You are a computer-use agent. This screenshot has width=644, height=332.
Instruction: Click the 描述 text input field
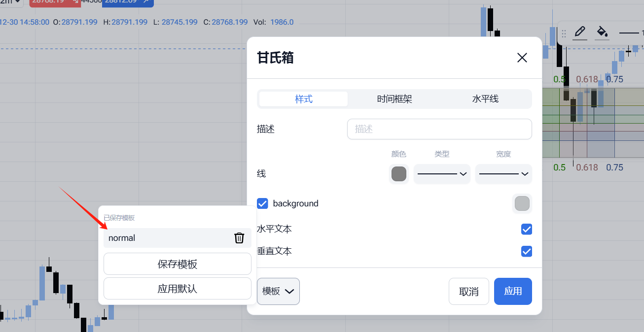pyautogui.click(x=439, y=129)
